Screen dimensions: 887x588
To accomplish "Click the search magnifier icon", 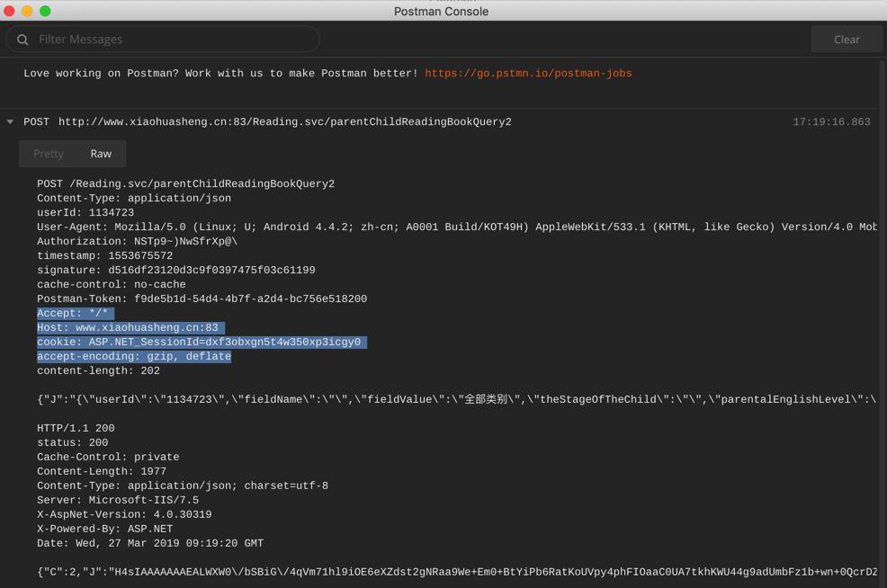I will pos(22,40).
